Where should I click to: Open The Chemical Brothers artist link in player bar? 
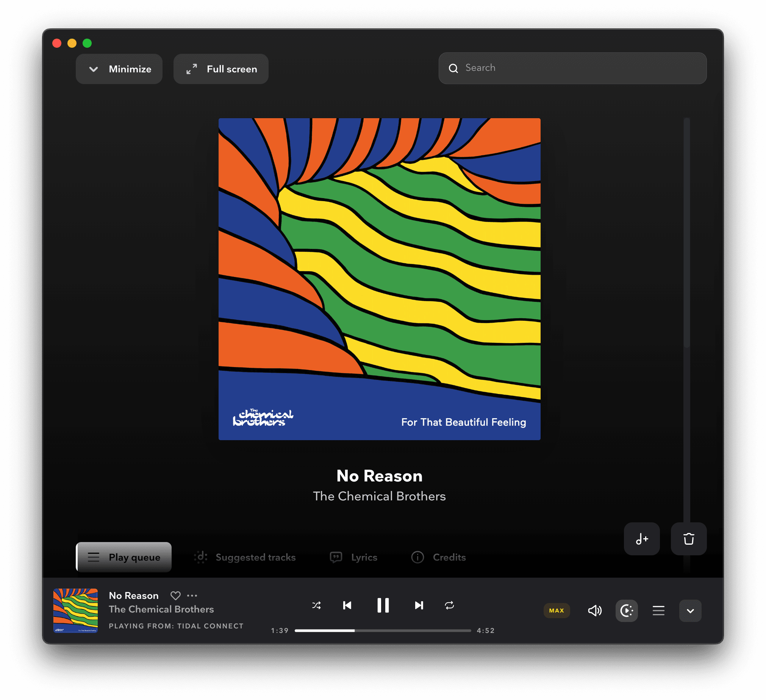pos(161,609)
